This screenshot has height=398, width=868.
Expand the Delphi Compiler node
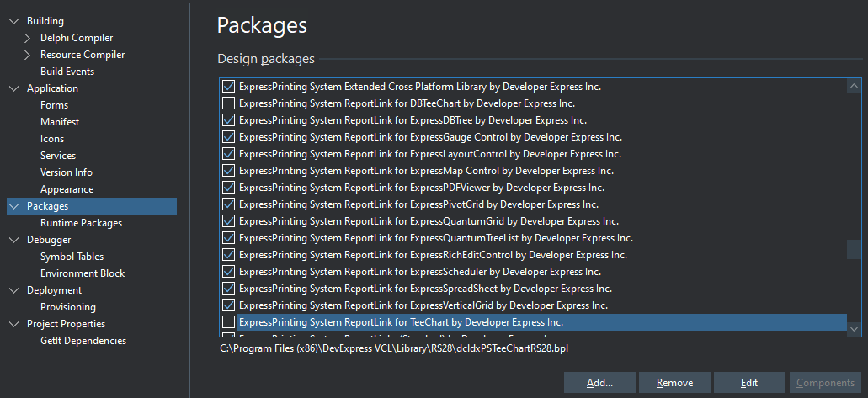pos(28,38)
